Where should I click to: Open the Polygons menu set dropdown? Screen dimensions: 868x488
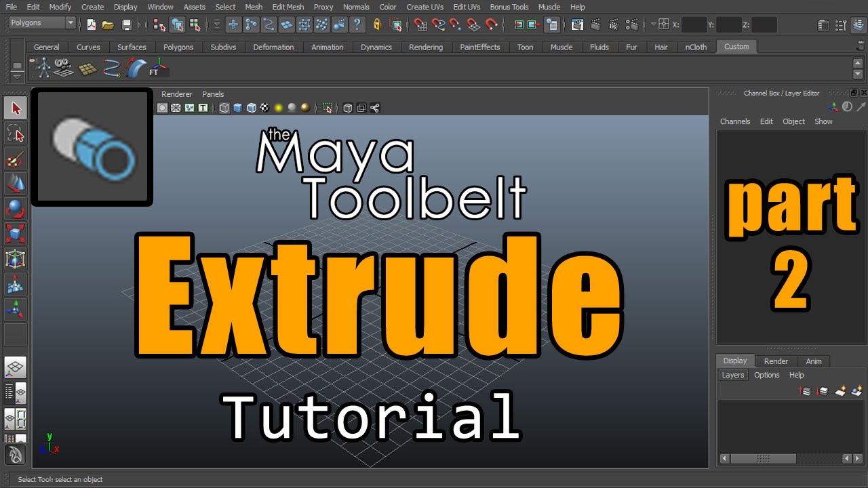click(x=42, y=23)
